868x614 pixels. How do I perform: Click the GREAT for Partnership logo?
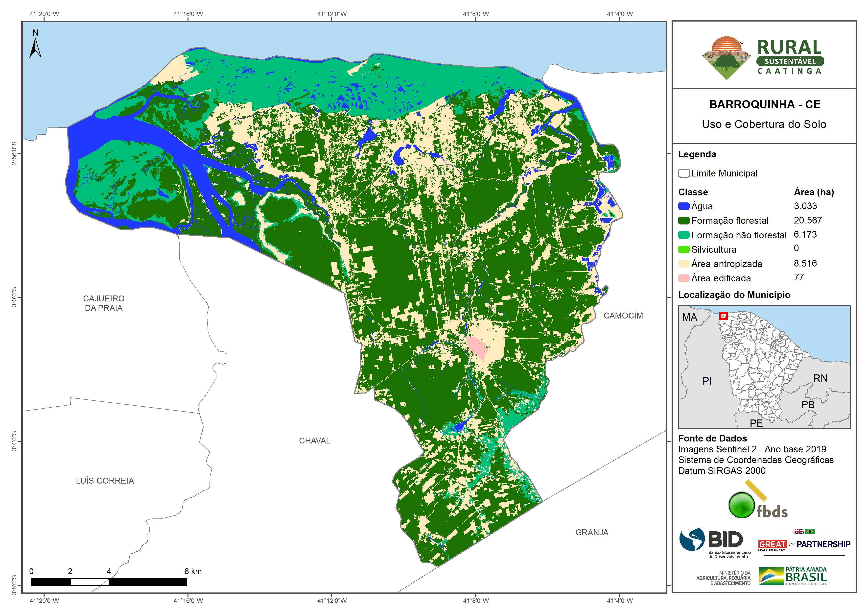tap(804, 544)
